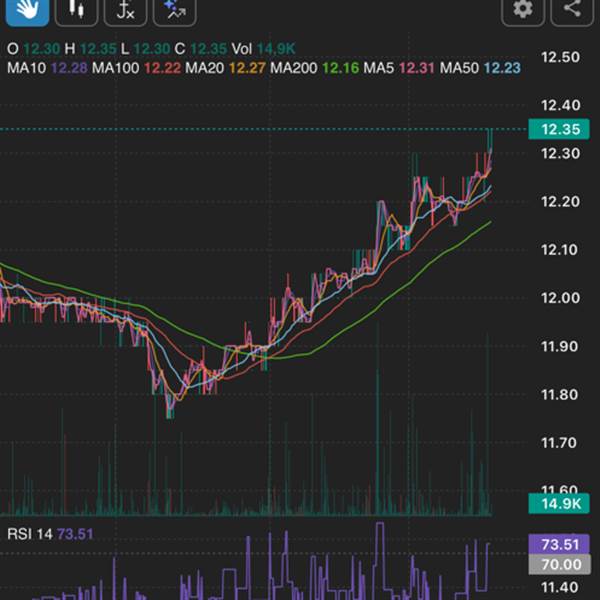Screen dimensions: 600x600
Task: Tap the 12.50 price axis label
Action: click(560, 57)
